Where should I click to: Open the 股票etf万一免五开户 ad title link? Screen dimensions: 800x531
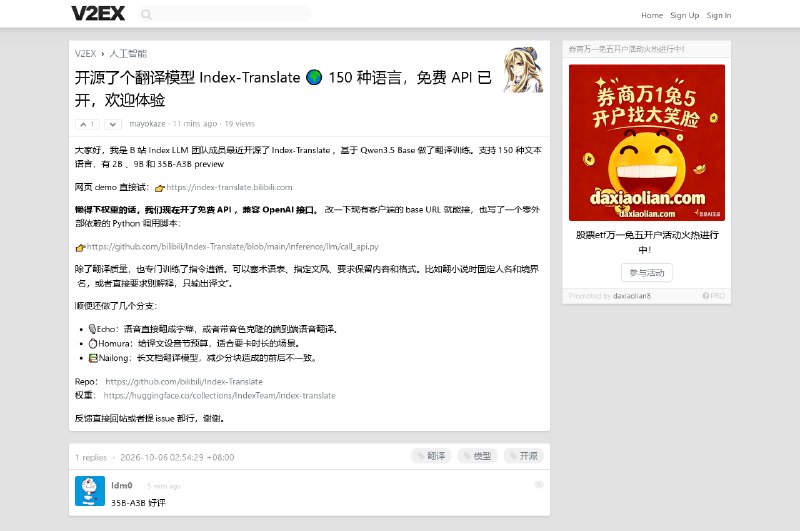point(646,242)
